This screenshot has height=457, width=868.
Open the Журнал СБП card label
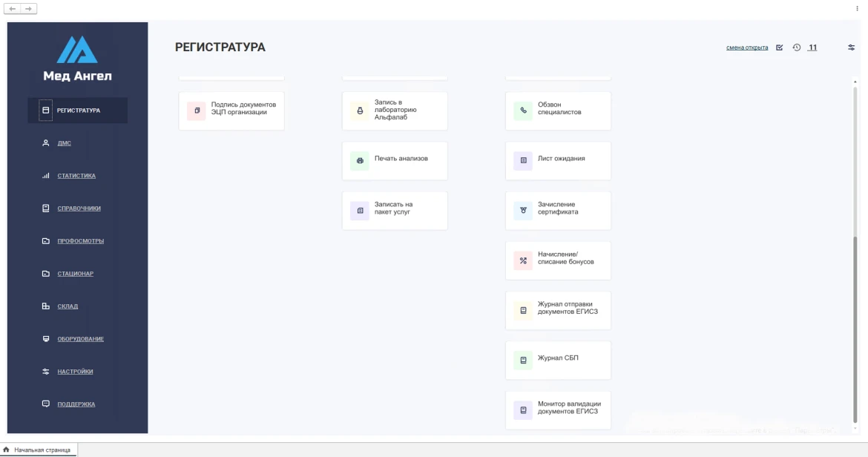click(x=558, y=358)
